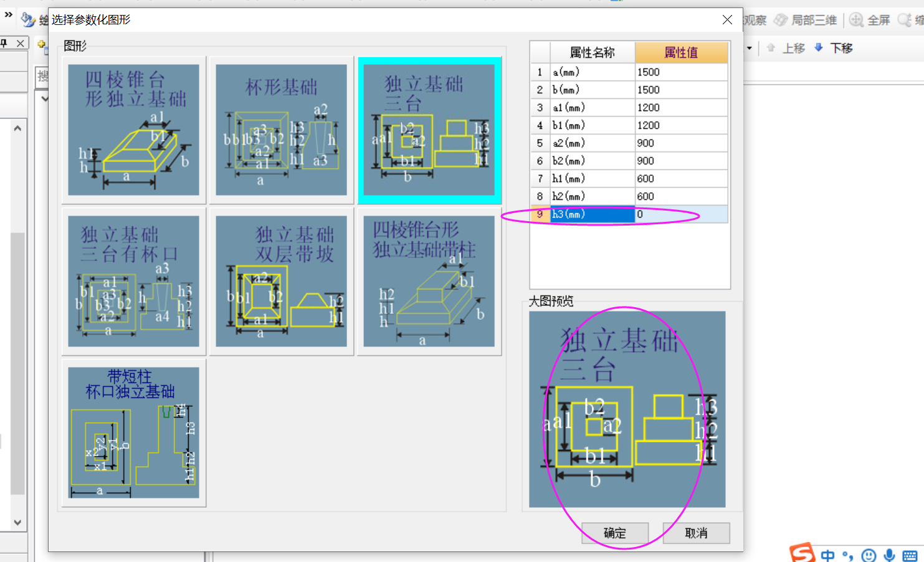Choose the 独立基础三台有杯口 shape
Viewport: 924px width, 562px height.
click(x=134, y=281)
